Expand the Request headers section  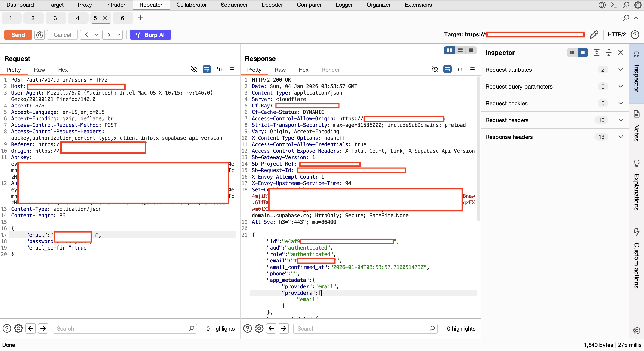click(555, 120)
